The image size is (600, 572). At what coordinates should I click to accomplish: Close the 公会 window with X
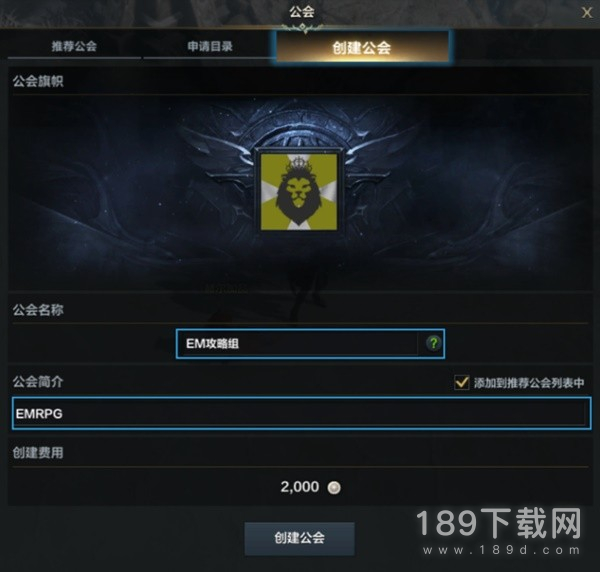[587, 13]
